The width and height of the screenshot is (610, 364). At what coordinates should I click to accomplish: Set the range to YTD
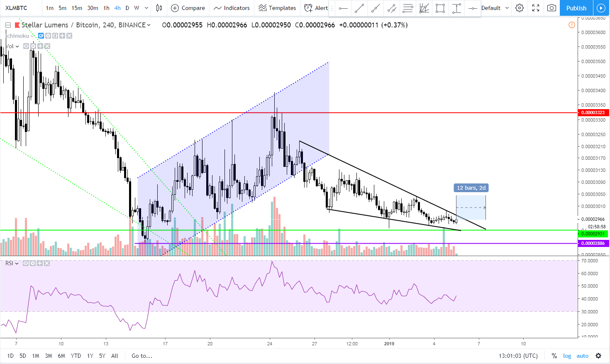coord(76,356)
